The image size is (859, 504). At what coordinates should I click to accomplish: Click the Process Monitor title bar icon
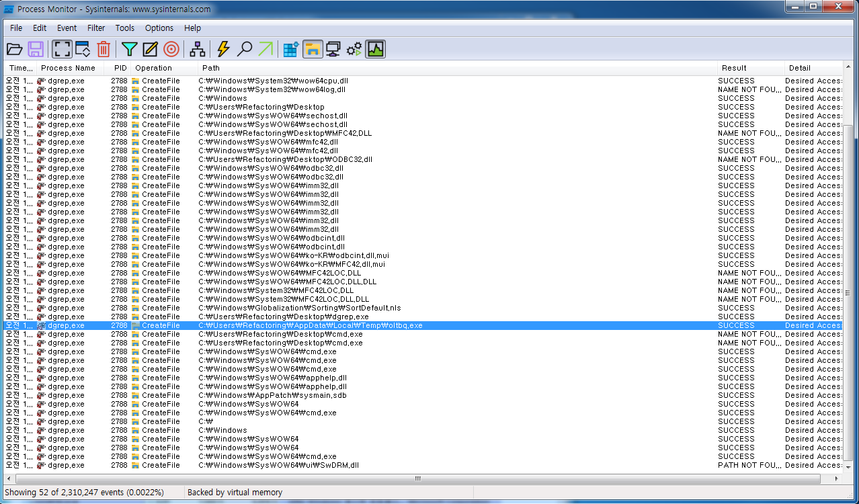point(9,9)
